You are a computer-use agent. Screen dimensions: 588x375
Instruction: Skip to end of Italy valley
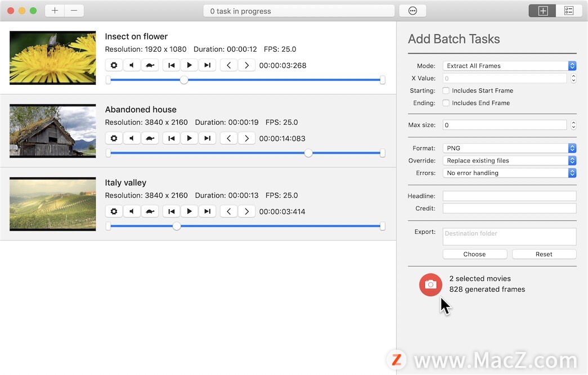point(208,211)
